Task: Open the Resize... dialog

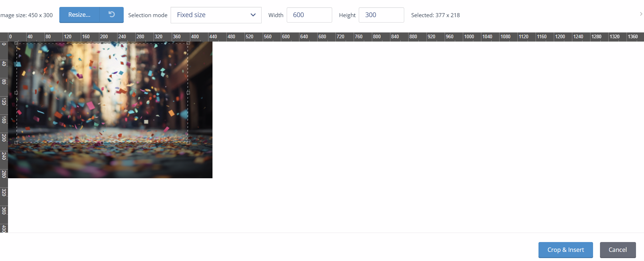Action: (x=79, y=15)
